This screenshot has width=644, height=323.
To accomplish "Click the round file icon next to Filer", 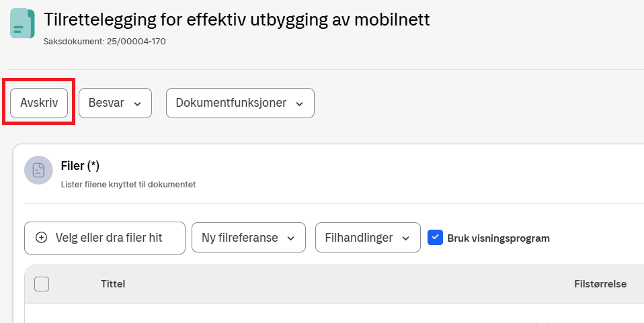I will click(x=38, y=170).
